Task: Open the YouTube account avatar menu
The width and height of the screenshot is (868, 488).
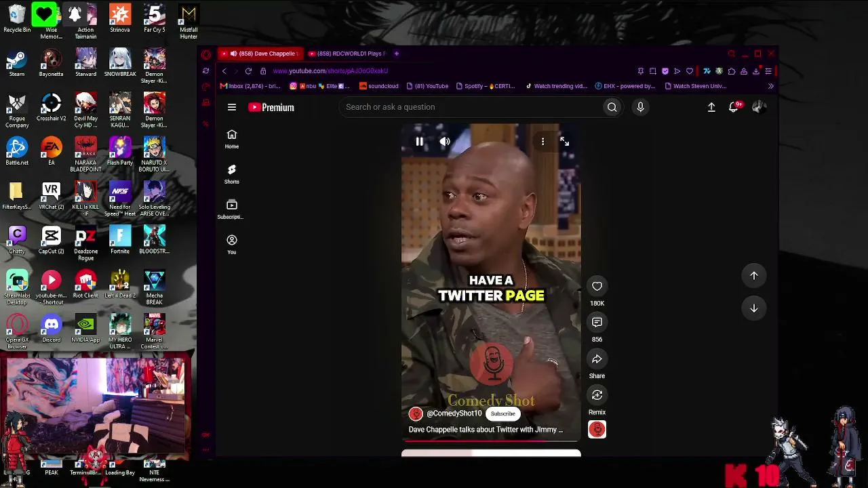Action: click(x=759, y=107)
